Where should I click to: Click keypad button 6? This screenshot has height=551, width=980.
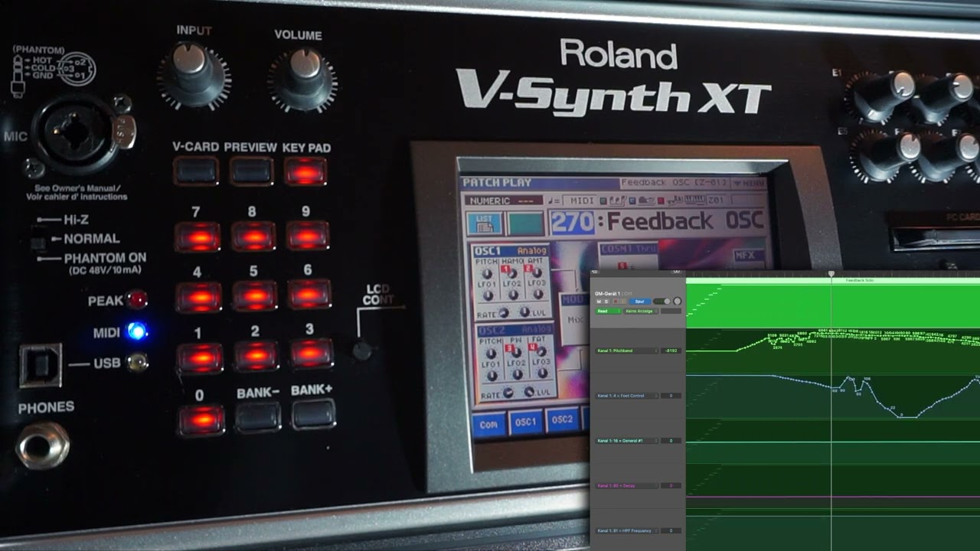pos(309,293)
